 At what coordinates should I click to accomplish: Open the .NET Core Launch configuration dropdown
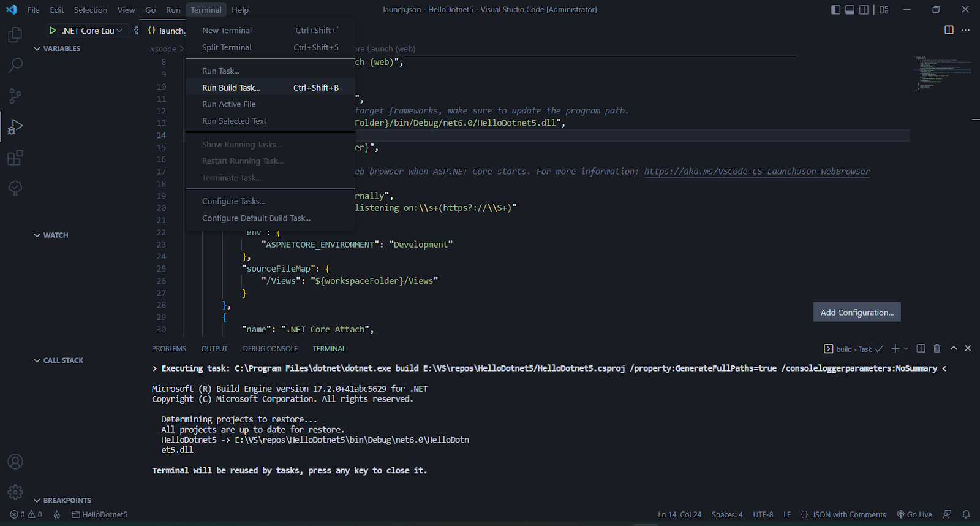(x=92, y=31)
